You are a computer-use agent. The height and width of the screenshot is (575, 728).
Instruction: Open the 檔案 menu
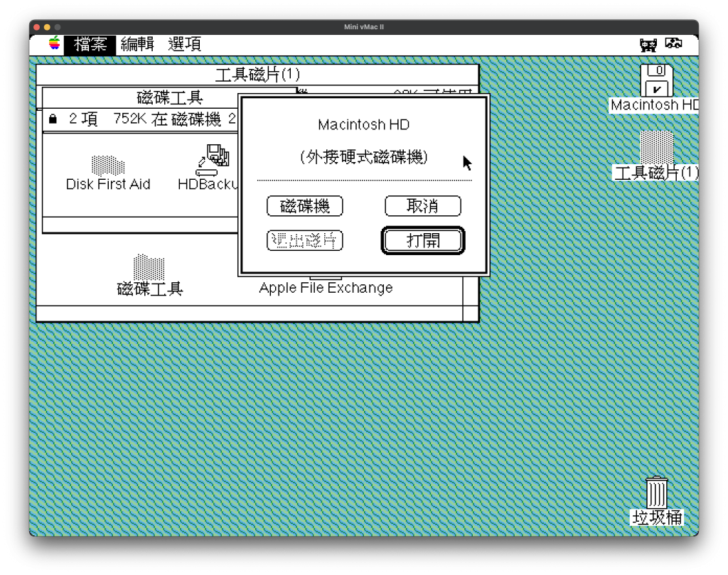[90, 44]
